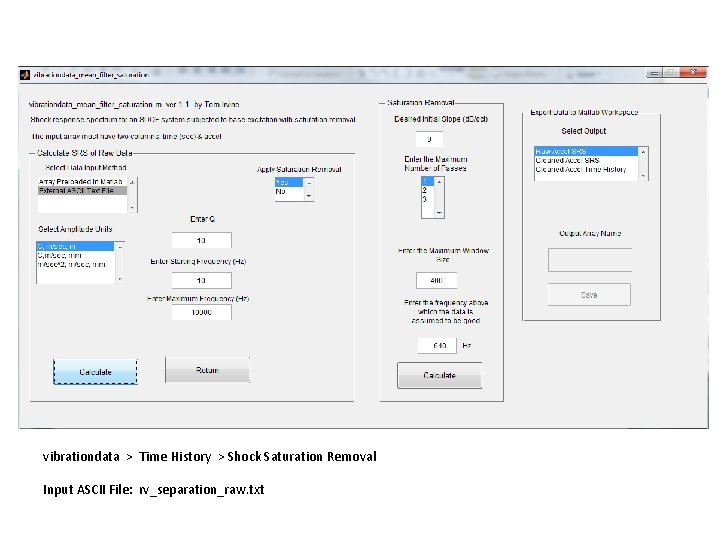Minimize the vibrationdata window
The height and width of the screenshot is (540, 720).
pyautogui.click(x=654, y=73)
